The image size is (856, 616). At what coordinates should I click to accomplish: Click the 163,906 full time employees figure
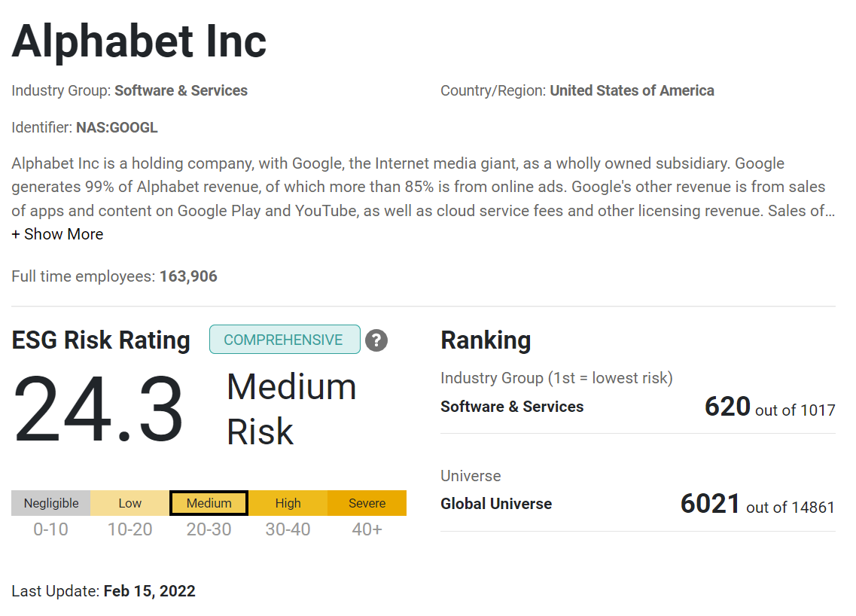(188, 276)
